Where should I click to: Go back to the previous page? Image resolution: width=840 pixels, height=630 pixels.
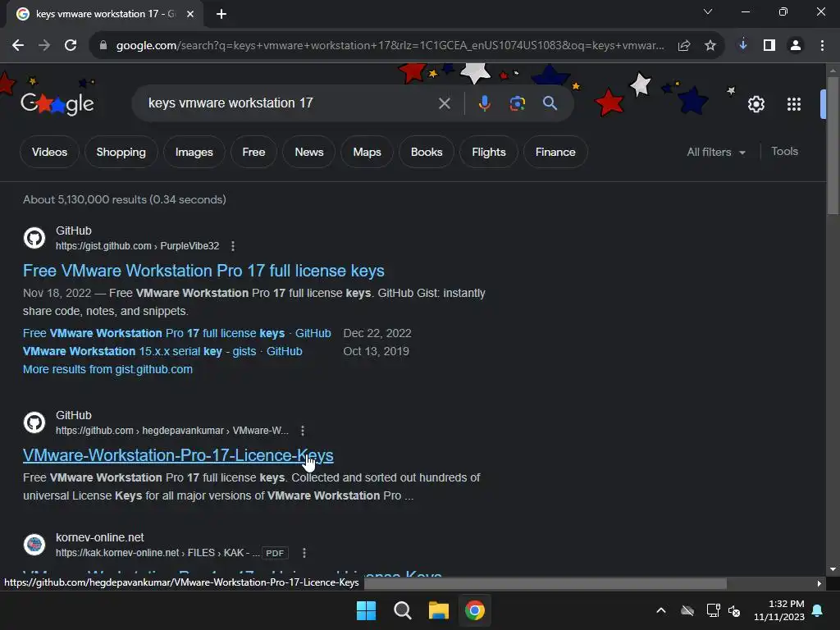click(18, 46)
